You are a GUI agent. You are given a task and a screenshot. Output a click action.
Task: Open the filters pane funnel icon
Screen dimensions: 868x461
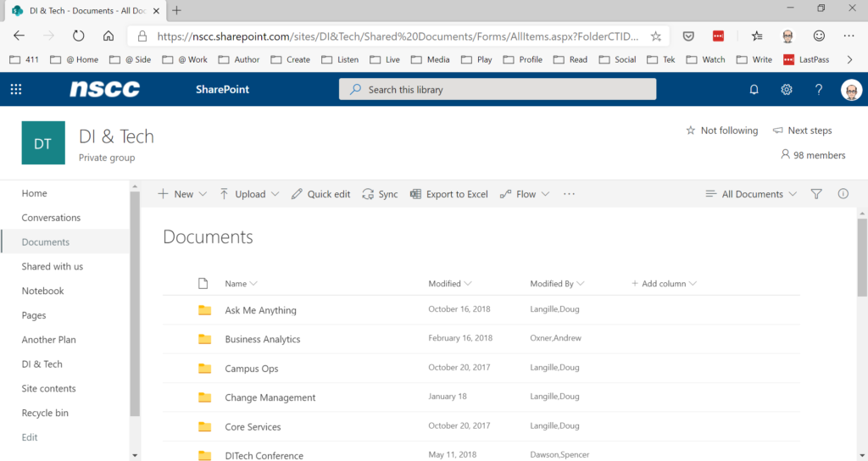816,194
